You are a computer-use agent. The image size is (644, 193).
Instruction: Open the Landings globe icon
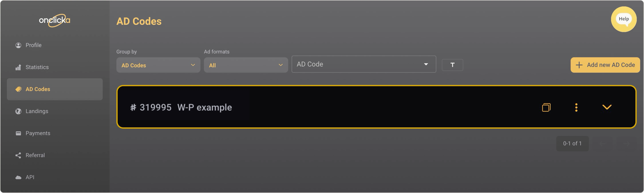(18, 111)
